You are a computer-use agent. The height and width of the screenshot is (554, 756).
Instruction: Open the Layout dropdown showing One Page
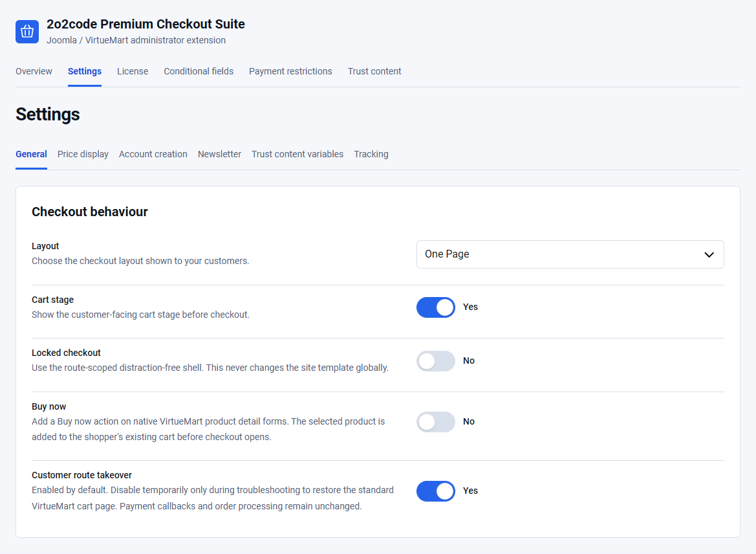(570, 254)
